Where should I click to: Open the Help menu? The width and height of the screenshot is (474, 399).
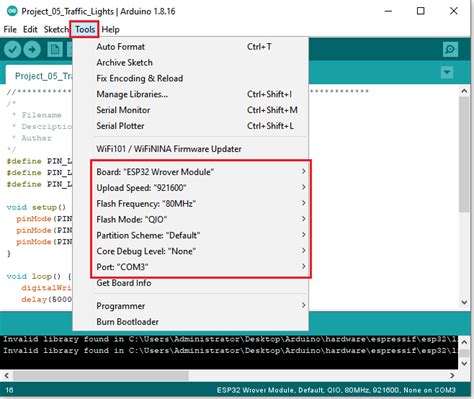(x=110, y=29)
